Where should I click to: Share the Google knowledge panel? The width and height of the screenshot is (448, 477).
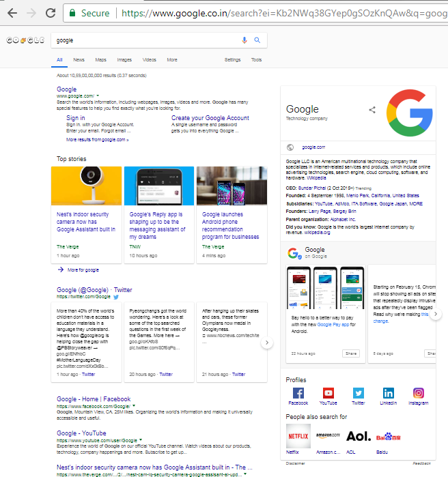(372, 110)
